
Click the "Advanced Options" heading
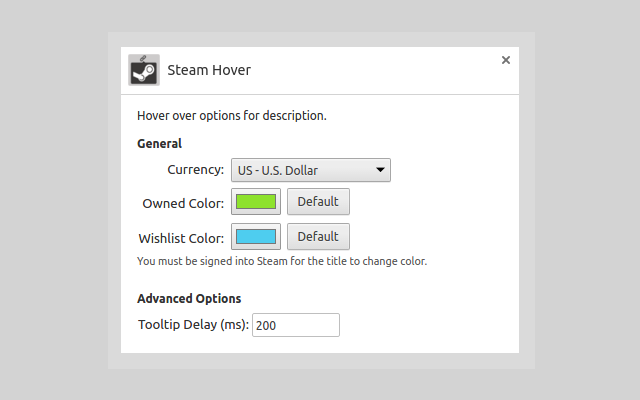point(189,299)
